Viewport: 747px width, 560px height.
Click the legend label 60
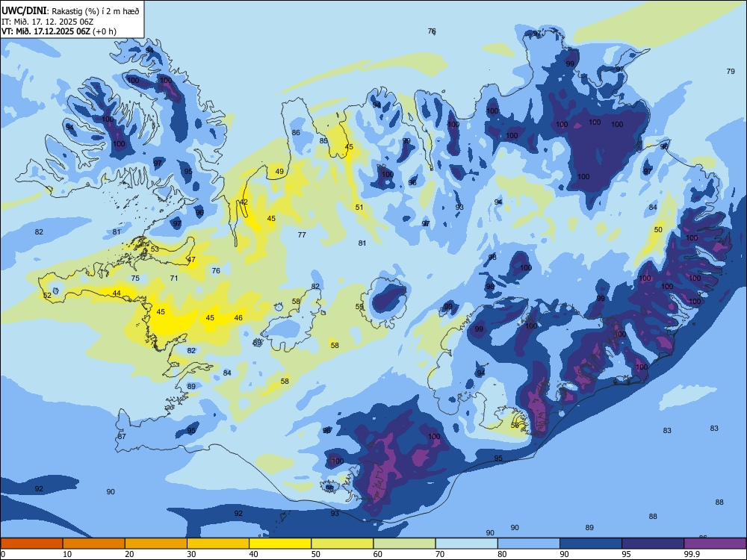pyautogui.click(x=378, y=554)
